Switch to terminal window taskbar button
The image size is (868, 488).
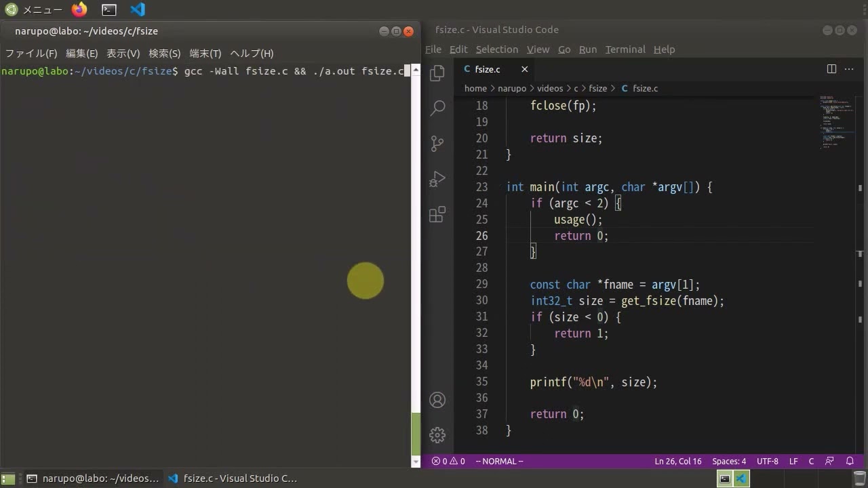tap(92, 479)
